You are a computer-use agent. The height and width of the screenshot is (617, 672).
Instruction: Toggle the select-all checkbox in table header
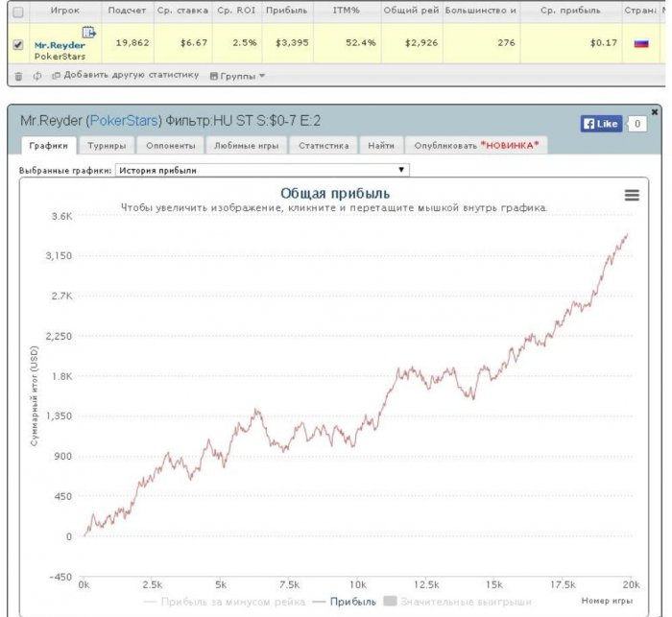[x=18, y=12]
